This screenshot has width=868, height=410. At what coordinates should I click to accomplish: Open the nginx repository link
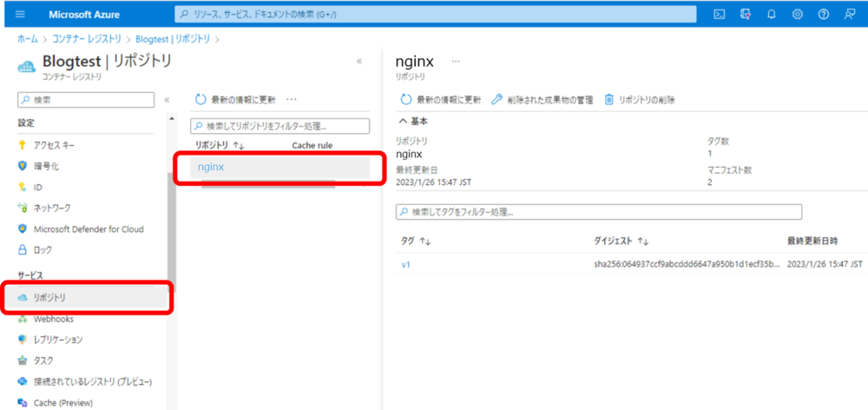(x=211, y=167)
